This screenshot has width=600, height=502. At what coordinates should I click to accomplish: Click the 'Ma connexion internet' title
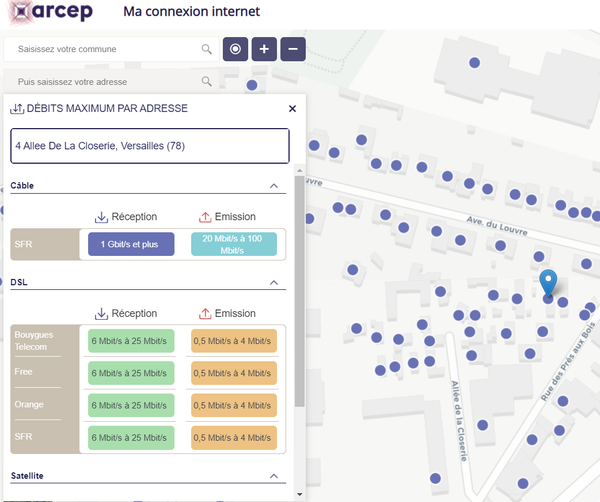pos(191,11)
